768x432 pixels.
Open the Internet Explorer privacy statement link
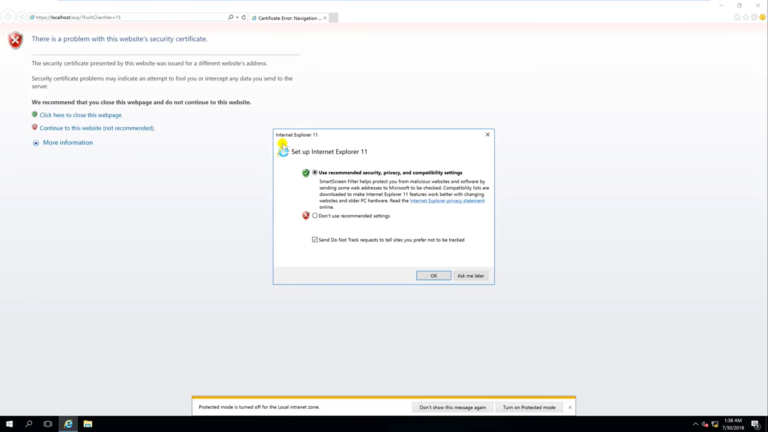[x=447, y=200]
